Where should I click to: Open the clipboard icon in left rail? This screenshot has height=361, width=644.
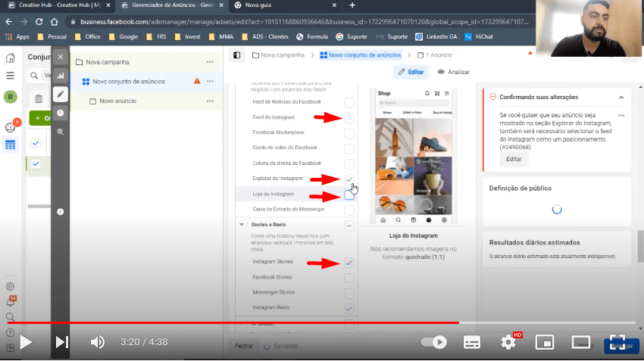point(38,98)
